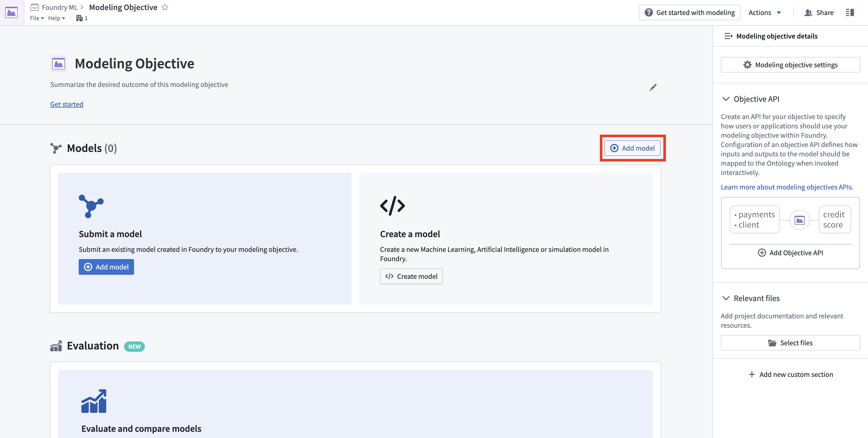Screen dimensions: 868x438
Task: Click the objective icon in API diagram
Action: coord(800,220)
